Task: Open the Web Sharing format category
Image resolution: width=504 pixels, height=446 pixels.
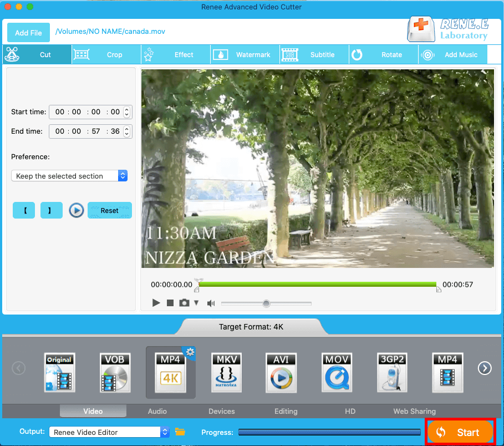Action: [x=414, y=411]
